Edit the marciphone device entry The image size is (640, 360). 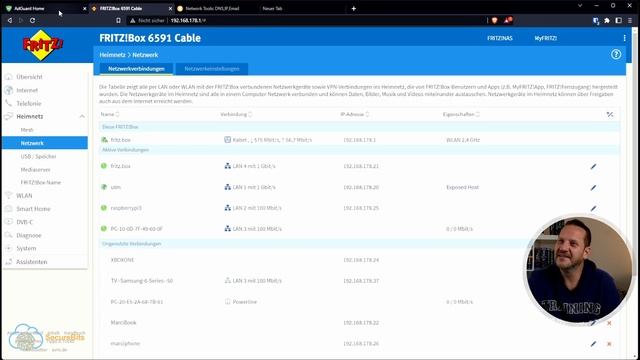coord(593,344)
